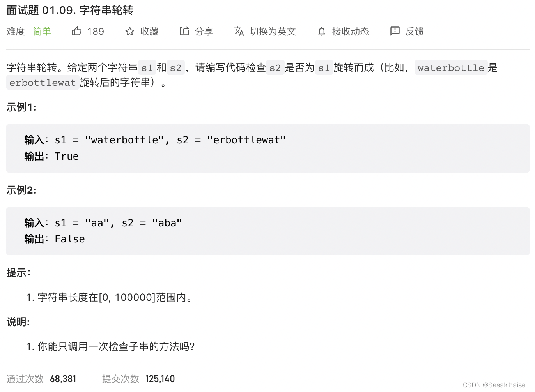Viewport: 535px width, 392px height.
Task: Click the 提交次数 count 125,140
Action: [160, 379]
